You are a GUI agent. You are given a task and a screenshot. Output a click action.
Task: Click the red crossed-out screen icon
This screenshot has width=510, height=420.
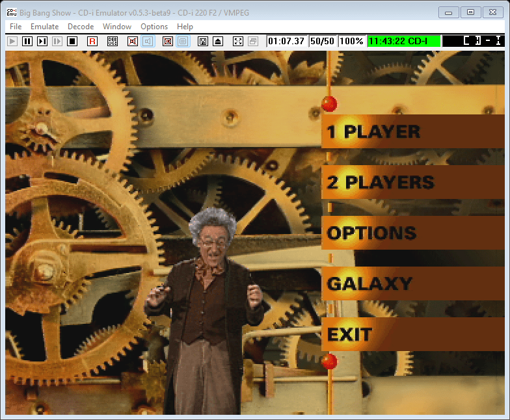(168, 41)
